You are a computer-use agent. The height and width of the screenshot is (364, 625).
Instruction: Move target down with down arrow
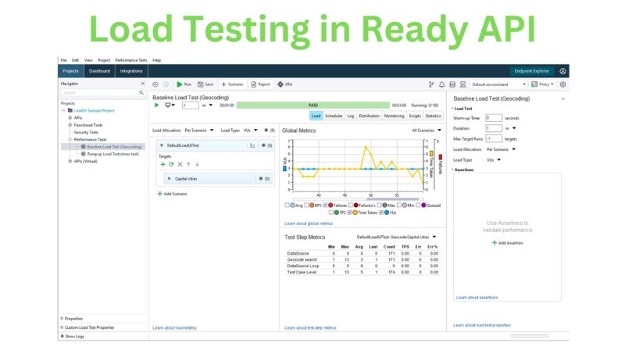click(197, 164)
